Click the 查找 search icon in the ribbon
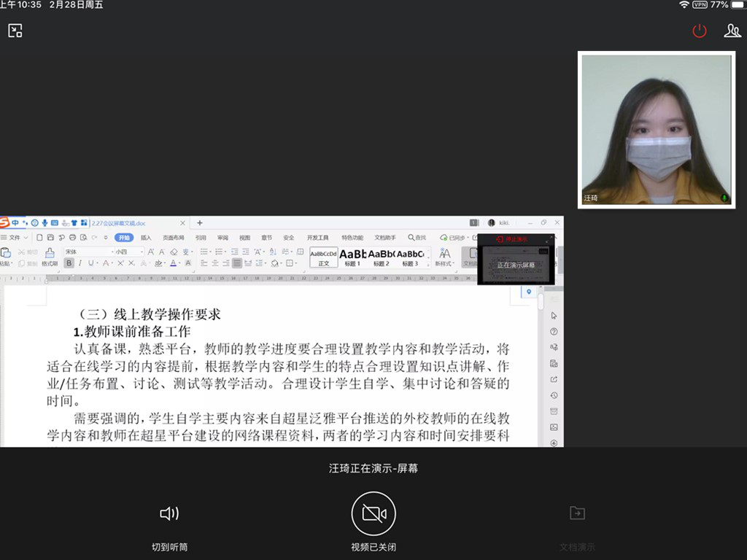747x560 pixels. [417, 238]
